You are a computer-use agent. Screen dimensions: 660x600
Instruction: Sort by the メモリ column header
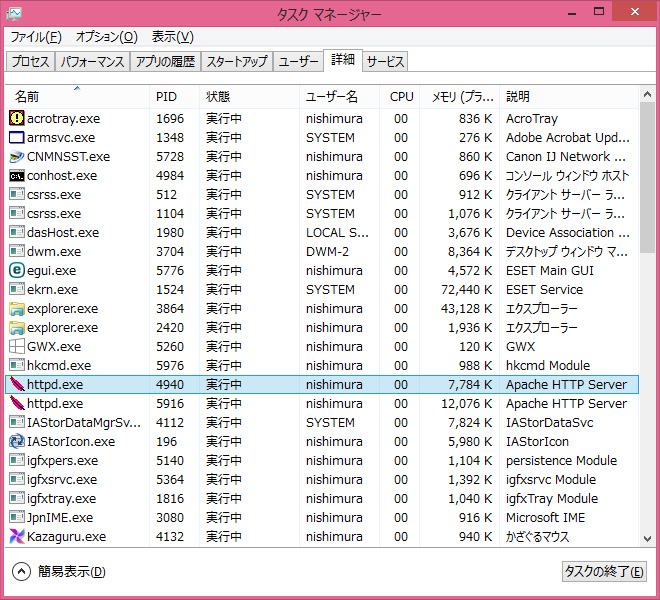461,97
